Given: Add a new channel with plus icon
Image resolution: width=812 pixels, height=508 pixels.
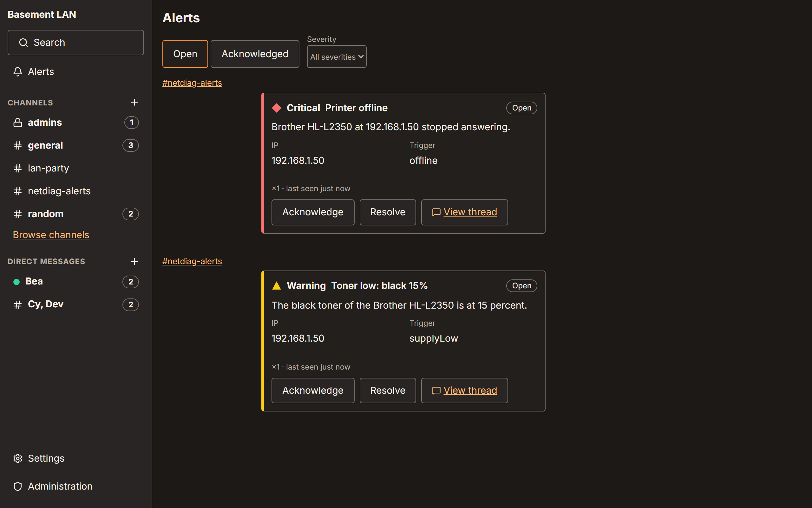Looking at the screenshot, I should (x=134, y=102).
